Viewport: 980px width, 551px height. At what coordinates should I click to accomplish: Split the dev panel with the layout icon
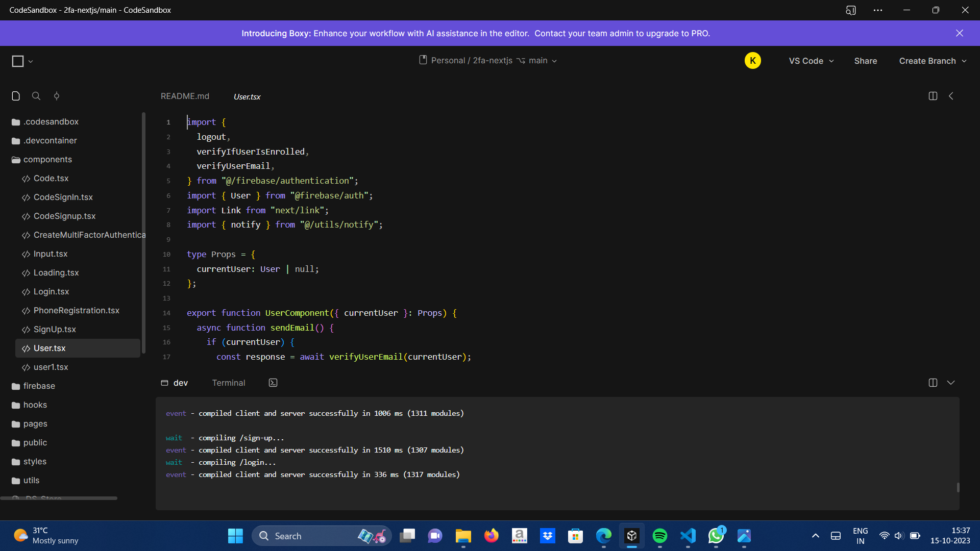point(933,383)
